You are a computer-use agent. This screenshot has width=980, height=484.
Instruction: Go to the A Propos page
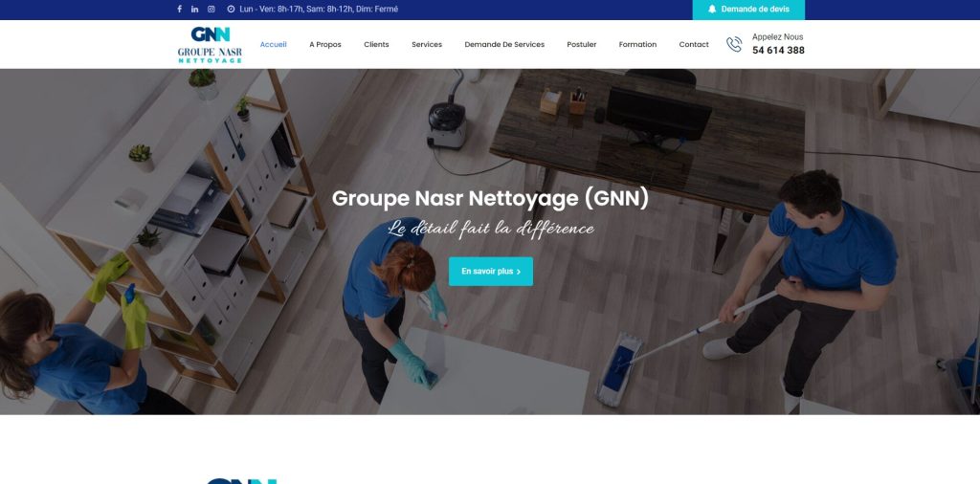(325, 44)
